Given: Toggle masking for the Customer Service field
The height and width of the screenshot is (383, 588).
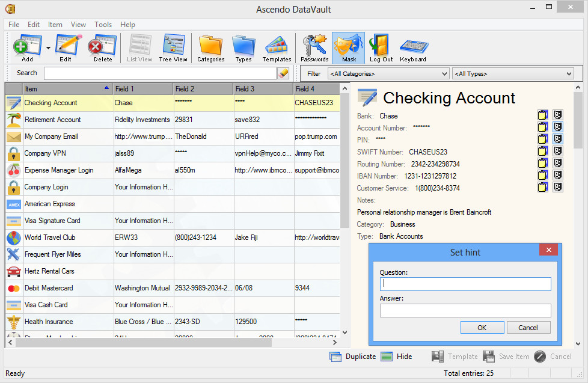Looking at the screenshot, I should point(558,187).
